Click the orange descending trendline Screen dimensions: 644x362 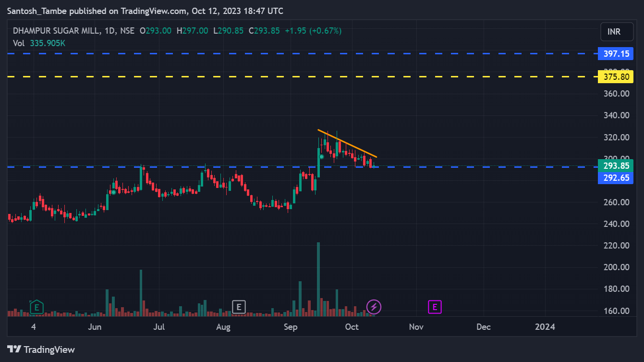click(347, 143)
